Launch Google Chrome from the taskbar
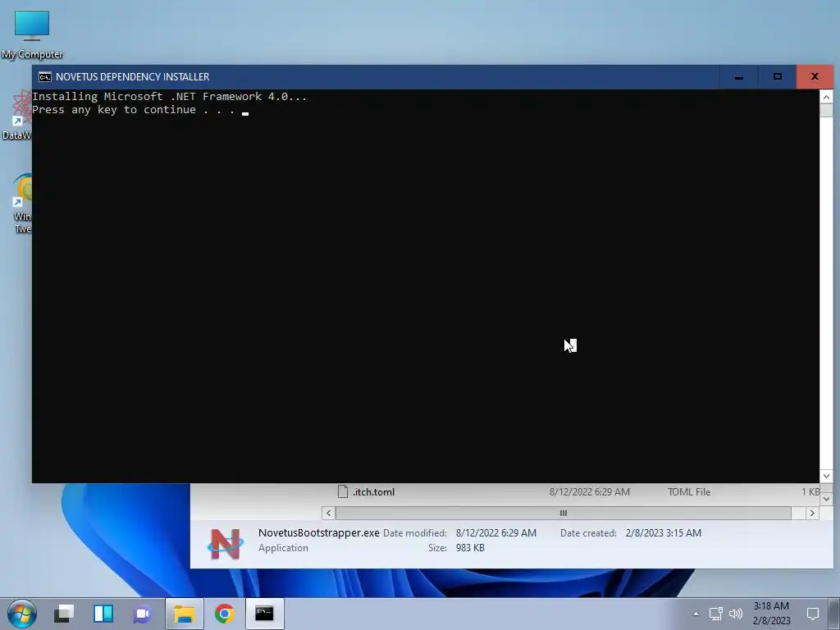Screen dimensions: 840x630 coord(225,614)
